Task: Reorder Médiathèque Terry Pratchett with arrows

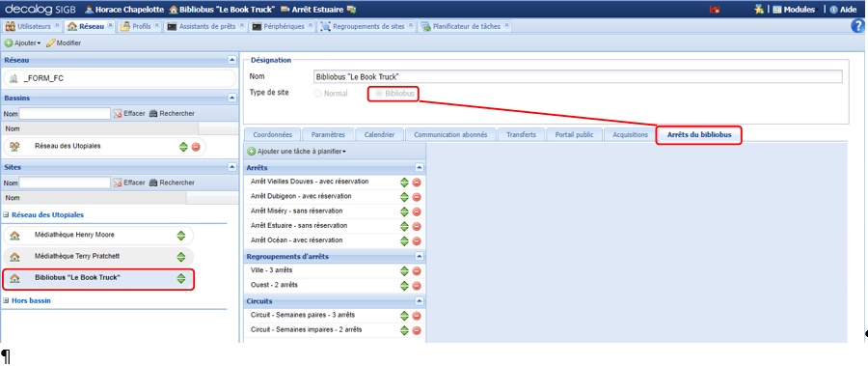Action: [x=181, y=257]
